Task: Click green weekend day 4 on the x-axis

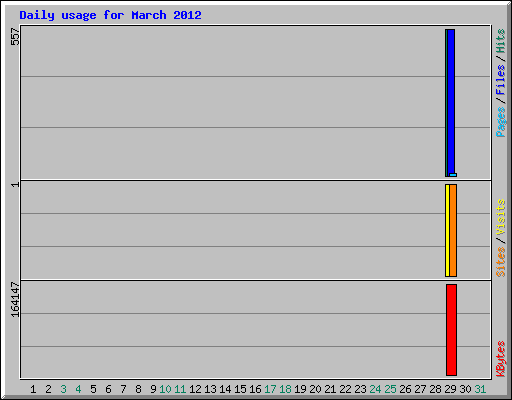Action: point(78,389)
